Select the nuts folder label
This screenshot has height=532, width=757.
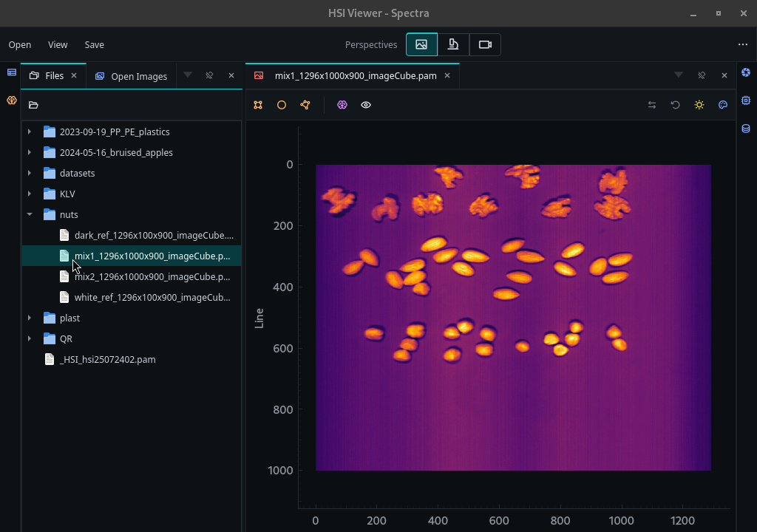(69, 214)
